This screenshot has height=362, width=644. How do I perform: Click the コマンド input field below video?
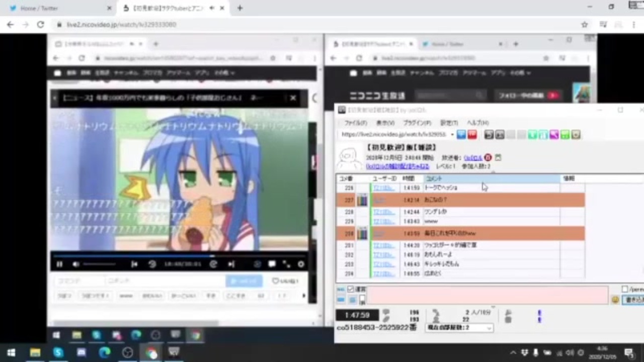(x=78, y=281)
